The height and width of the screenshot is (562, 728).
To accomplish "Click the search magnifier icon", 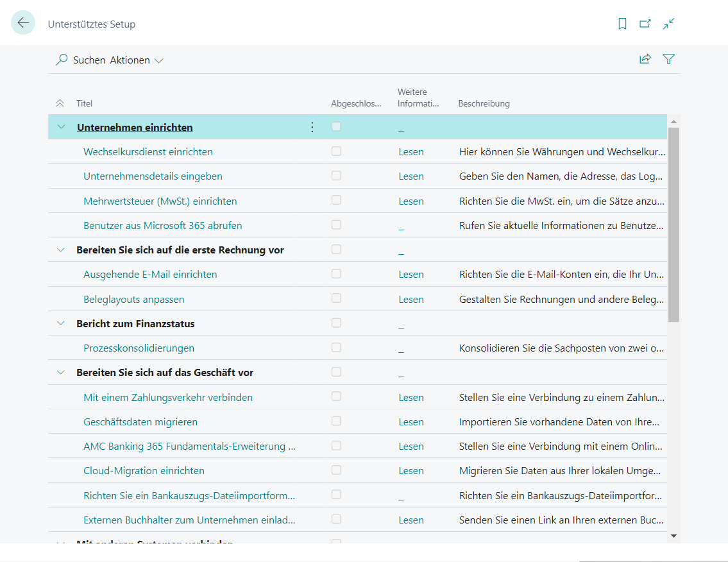I will point(62,60).
